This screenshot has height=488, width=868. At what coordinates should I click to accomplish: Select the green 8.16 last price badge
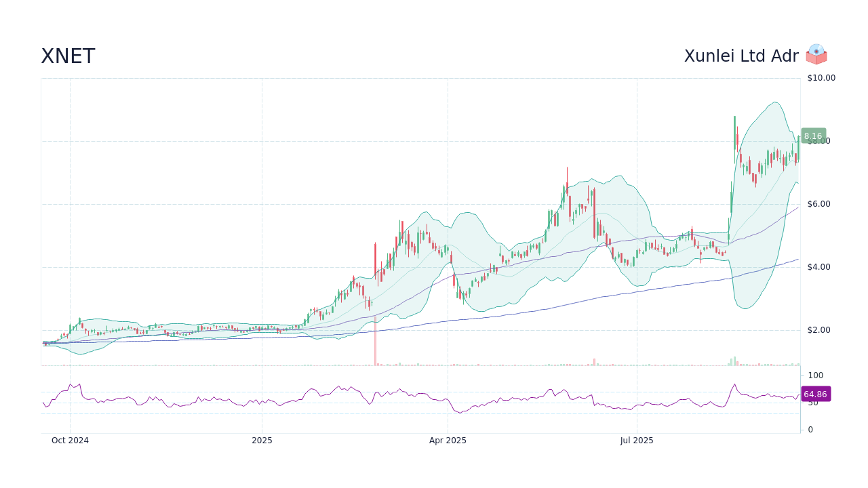click(x=812, y=136)
